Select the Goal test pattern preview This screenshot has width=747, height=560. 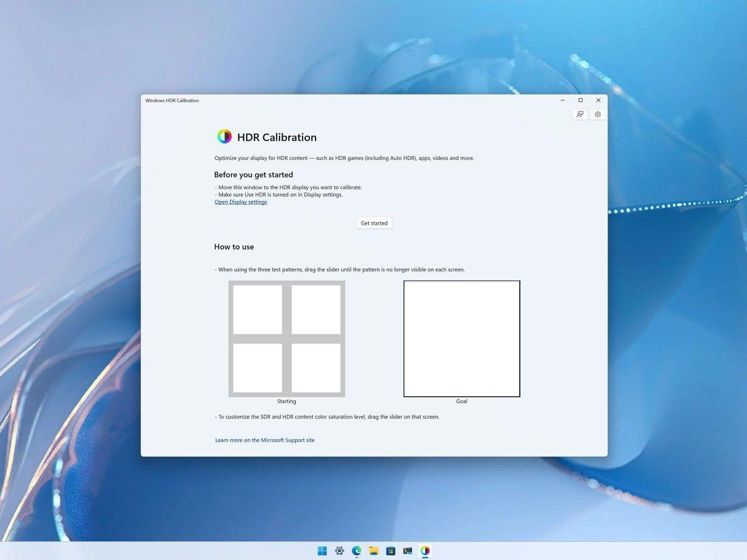461,338
